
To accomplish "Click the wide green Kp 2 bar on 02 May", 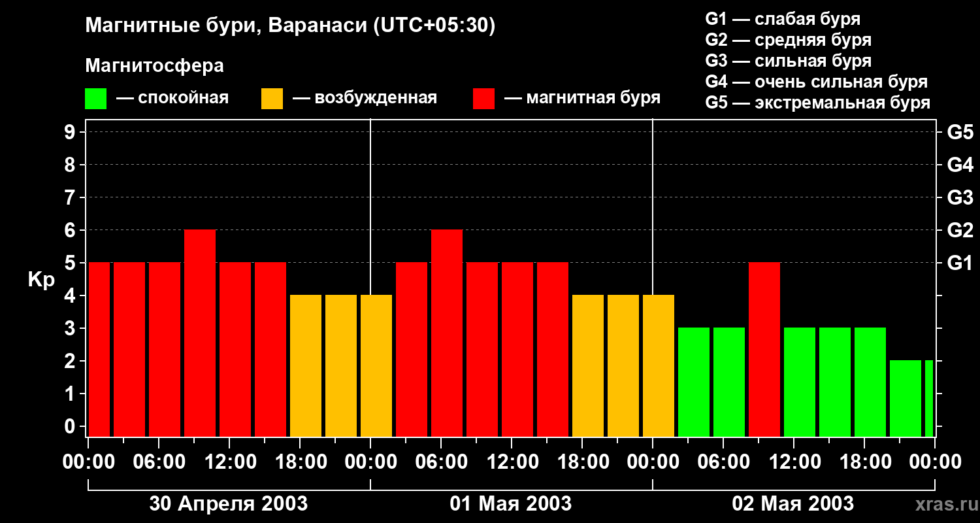I will click(906, 399).
